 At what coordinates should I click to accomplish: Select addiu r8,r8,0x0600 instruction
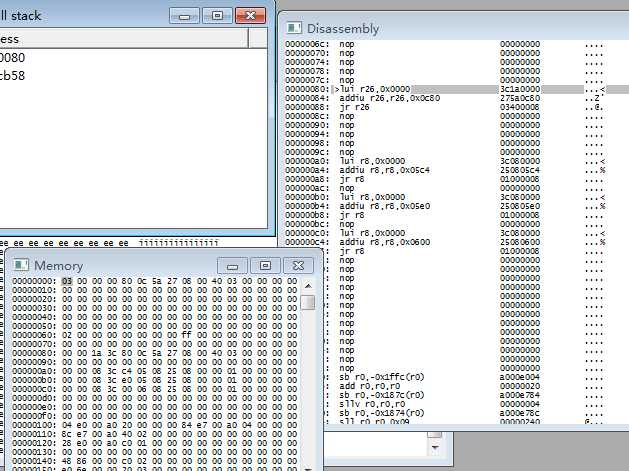coord(384,242)
